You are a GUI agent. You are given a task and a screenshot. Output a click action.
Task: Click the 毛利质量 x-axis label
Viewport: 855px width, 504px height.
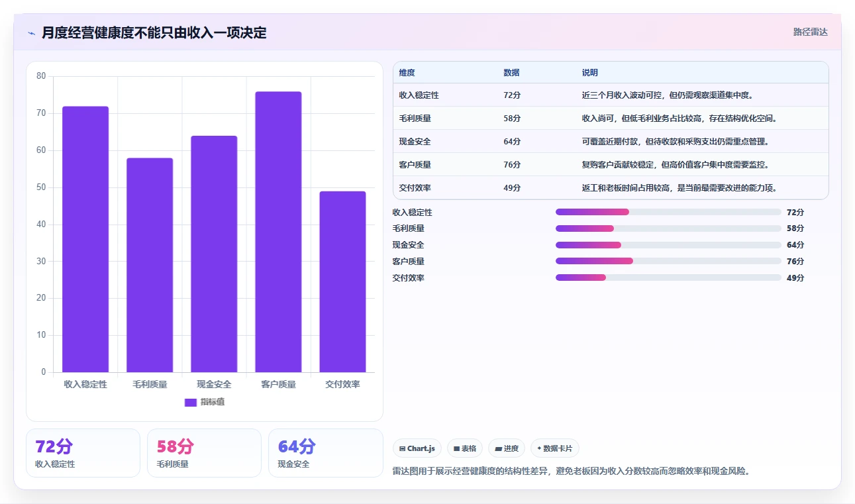click(x=150, y=384)
